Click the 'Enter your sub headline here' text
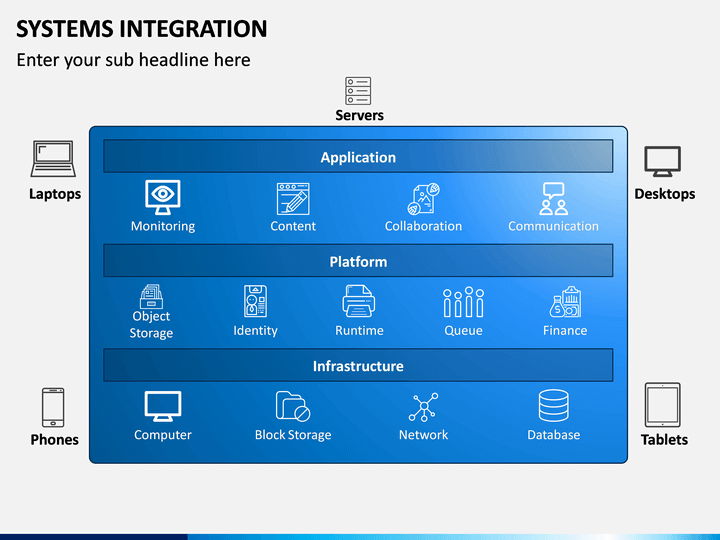Screen dimensions: 720x540 click(133, 60)
